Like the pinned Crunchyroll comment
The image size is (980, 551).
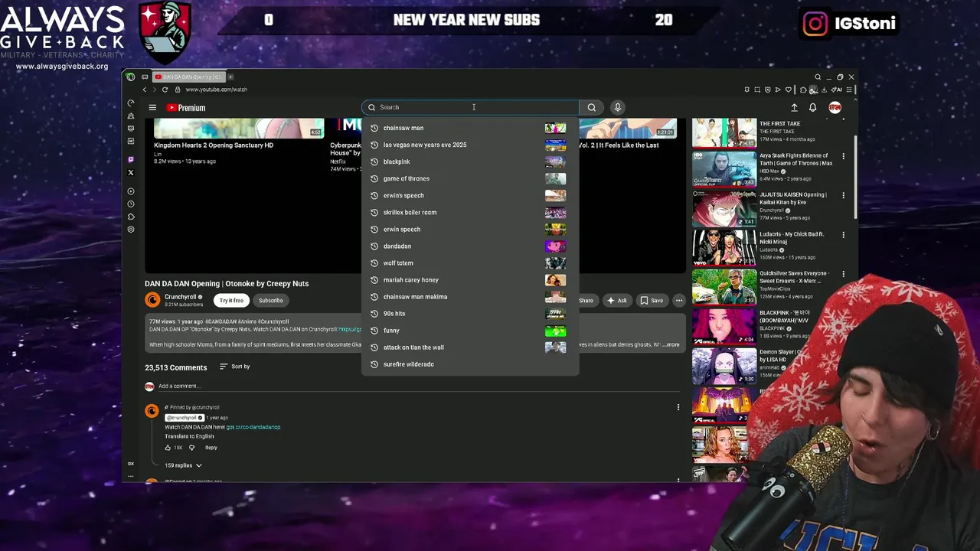click(168, 448)
